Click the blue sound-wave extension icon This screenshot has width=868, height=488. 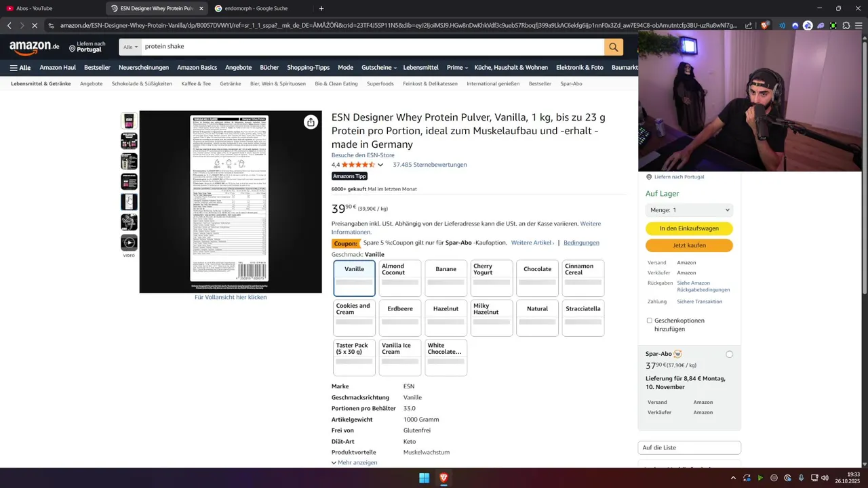coord(782,25)
